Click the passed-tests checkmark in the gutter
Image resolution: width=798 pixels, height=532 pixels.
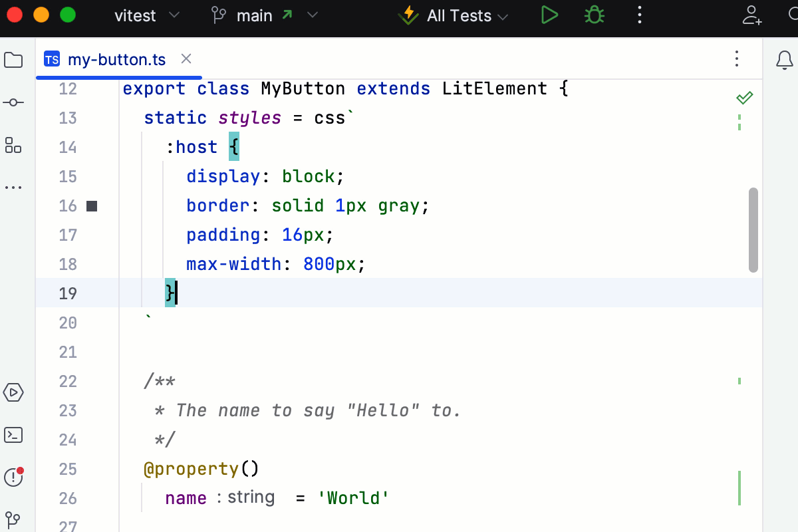(x=744, y=97)
